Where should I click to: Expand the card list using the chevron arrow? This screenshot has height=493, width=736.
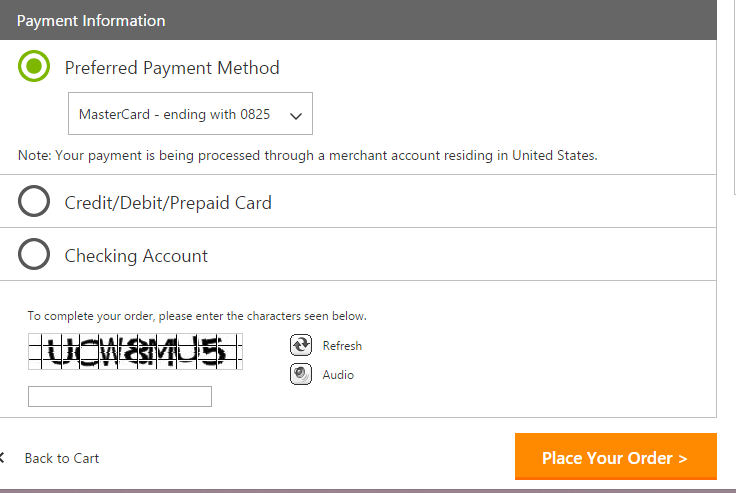[x=296, y=116]
